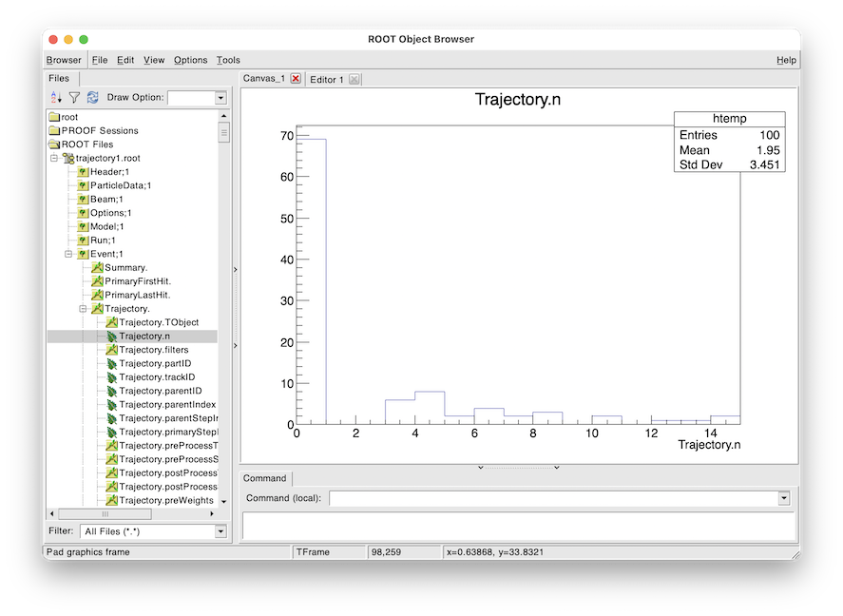
Task: Select the PROOF Sessions folder icon
Action: pyautogui.click(x=54, y=130)
